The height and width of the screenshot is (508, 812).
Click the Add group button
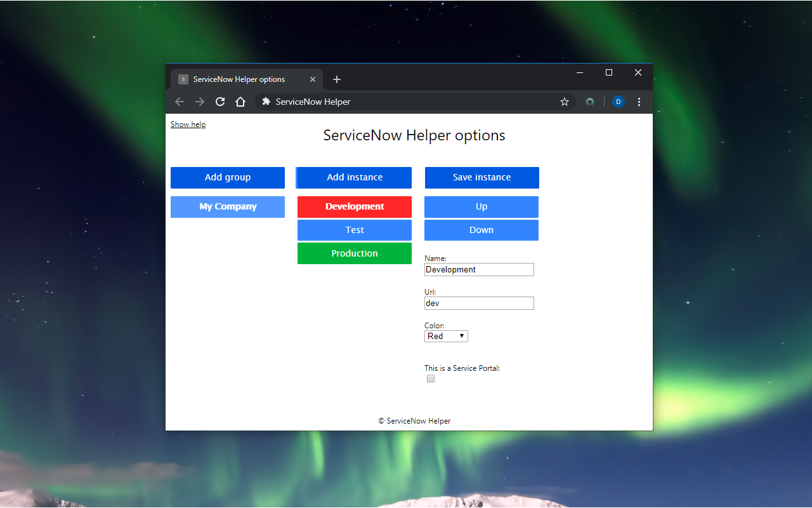pyautogui.click(x=228, y=178)
